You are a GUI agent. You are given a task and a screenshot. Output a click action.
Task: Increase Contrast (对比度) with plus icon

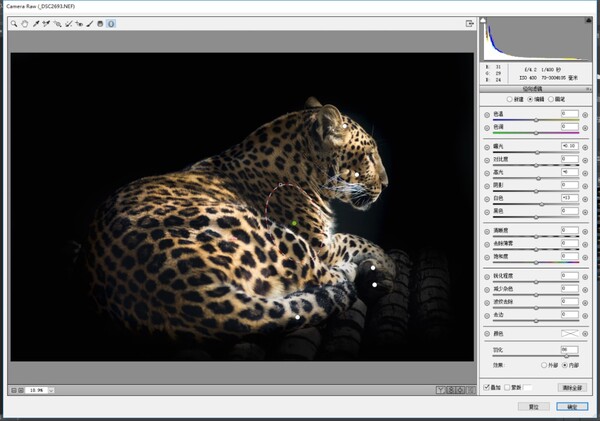[585, 160]
